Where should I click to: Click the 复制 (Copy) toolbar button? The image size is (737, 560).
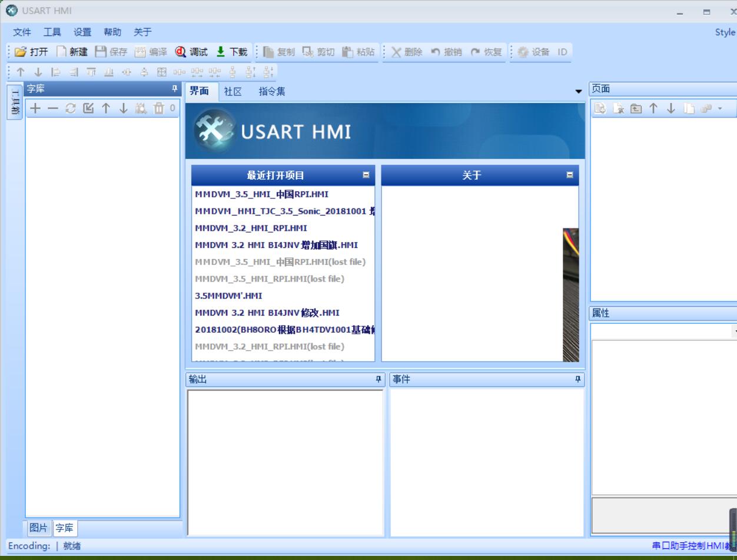click(x=279, y=52)
